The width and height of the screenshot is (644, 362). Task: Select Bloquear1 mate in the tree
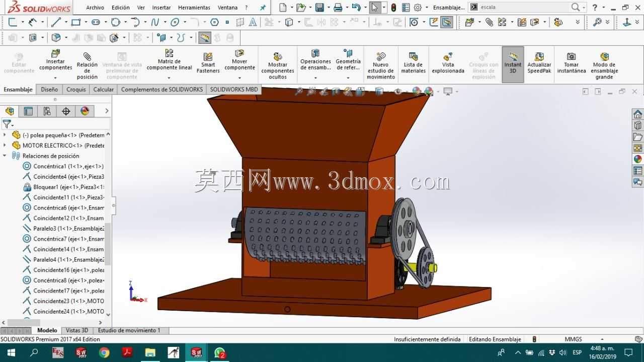pos(63,187)
